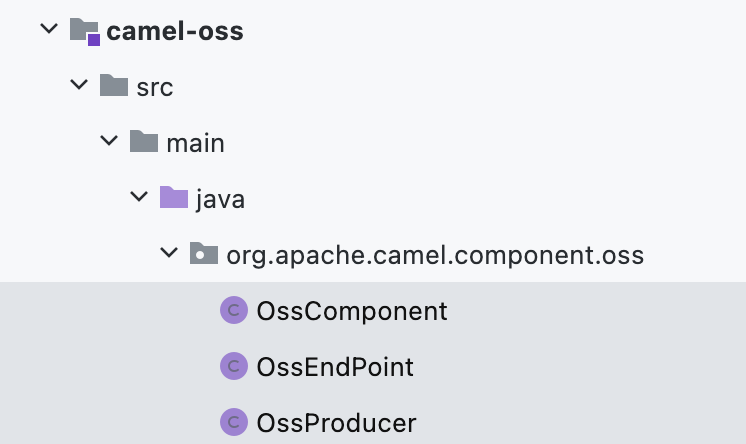Collapse the main folder chevron
Screen dimensions: 746x444
click(x=109, y=140)
